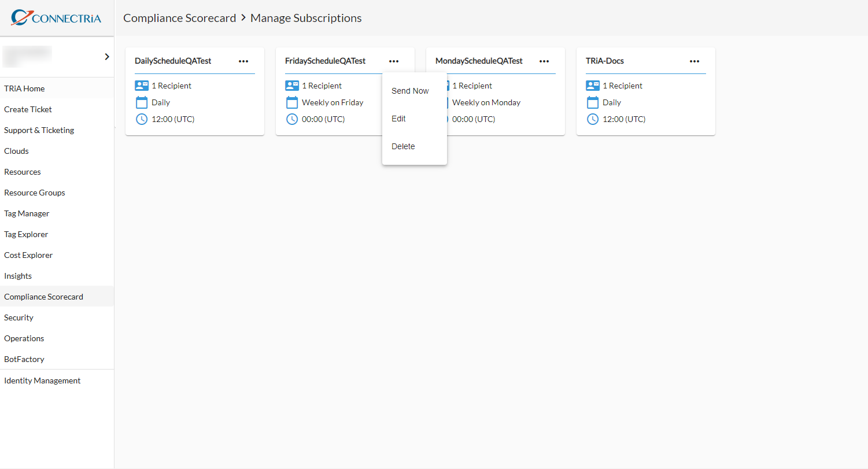Image resolution: width=868 pixels, height=469 pixels.
Task: Navigate to Clouds in the sidebar
Action: 57,151
